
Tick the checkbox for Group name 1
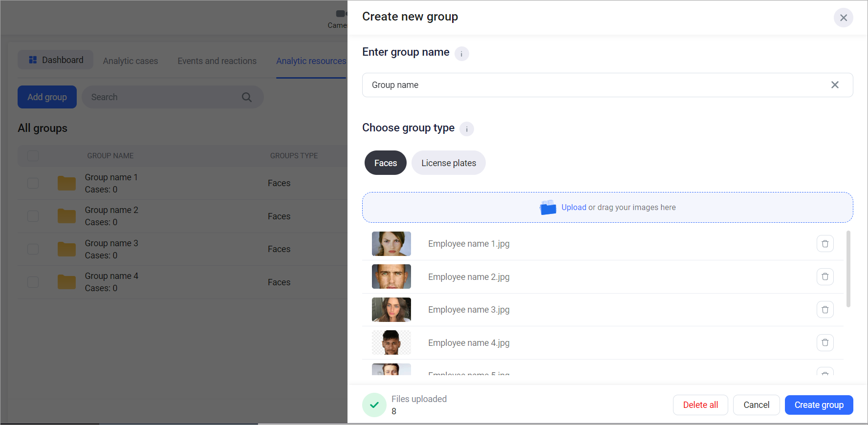pos(33,183)
